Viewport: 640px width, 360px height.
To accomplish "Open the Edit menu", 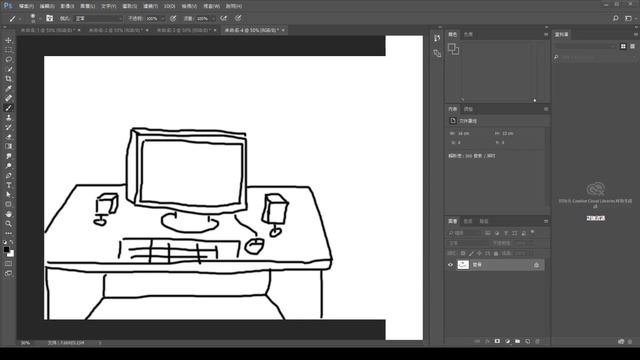I will 47,6.
